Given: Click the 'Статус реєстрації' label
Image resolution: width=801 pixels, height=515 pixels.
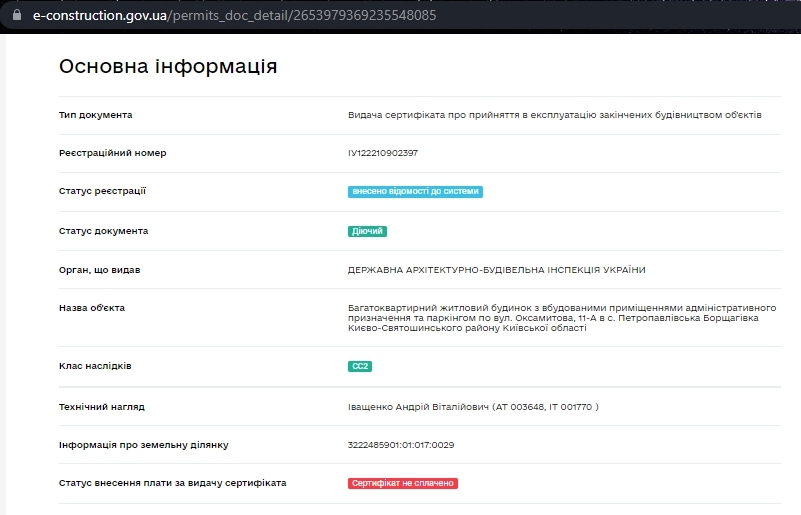Looking at the screenshot, I should click(102, 191).
